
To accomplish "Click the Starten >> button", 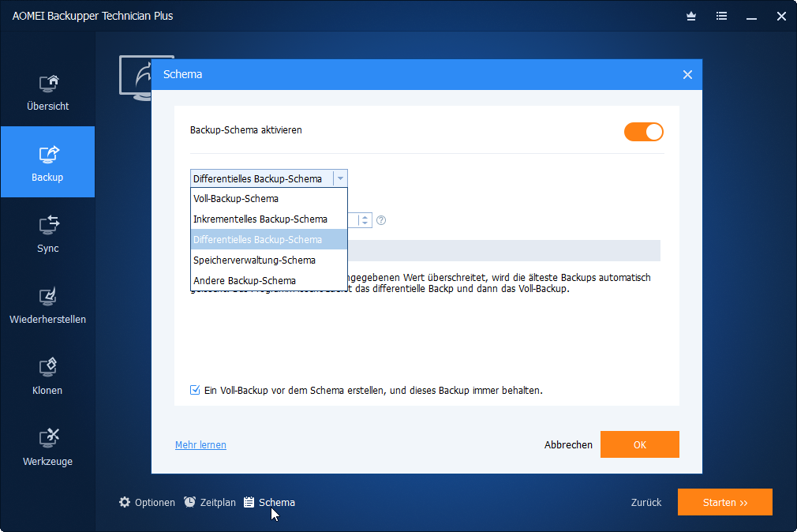I will (725, 503).
